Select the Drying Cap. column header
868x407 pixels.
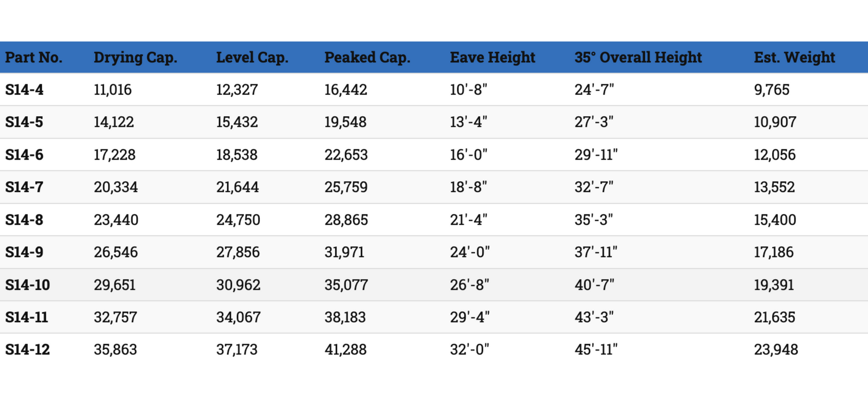pyautogui.click(x=135, y=58)
